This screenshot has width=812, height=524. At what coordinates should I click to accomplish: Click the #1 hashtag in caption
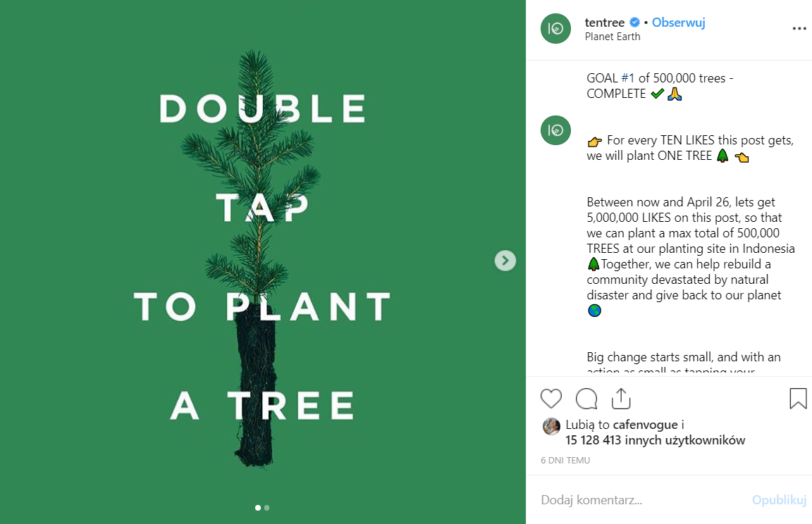(628, 78)
